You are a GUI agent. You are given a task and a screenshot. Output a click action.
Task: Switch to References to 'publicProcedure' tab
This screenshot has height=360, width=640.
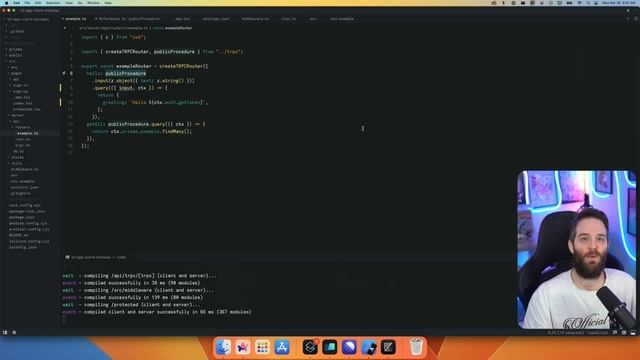pos(129,19)
